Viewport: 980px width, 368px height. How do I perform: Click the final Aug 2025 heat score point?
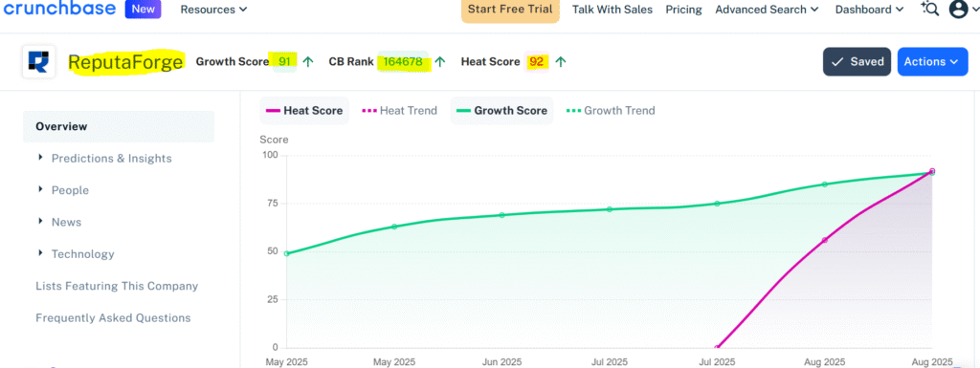point(932,170)
